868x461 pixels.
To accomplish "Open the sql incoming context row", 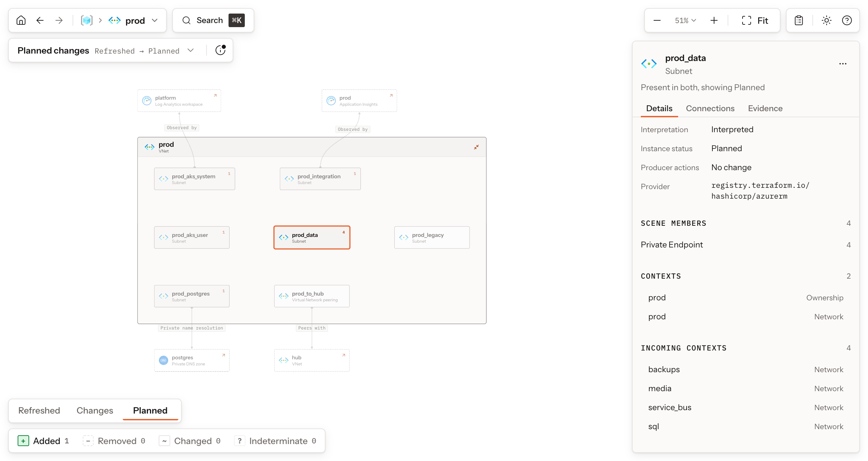I will [x=746, y=426].
